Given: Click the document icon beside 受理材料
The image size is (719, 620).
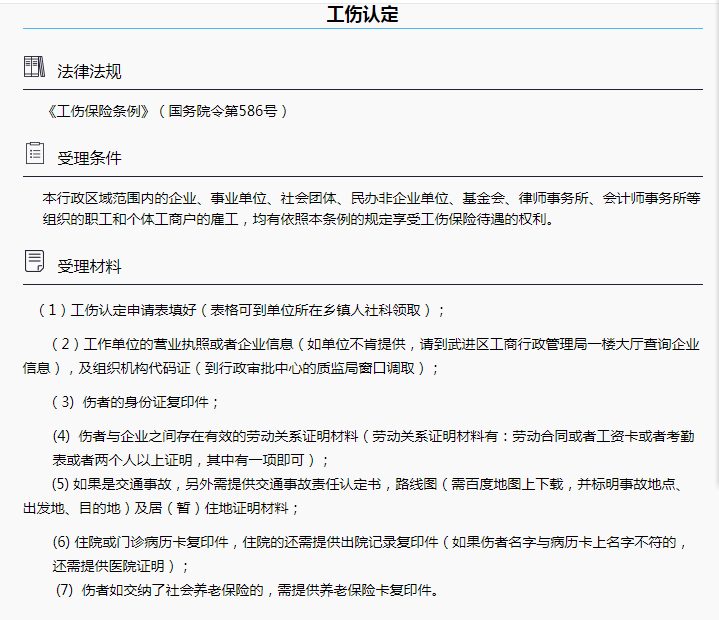Looking at the screenshot, I should click(x=34, y=261).
